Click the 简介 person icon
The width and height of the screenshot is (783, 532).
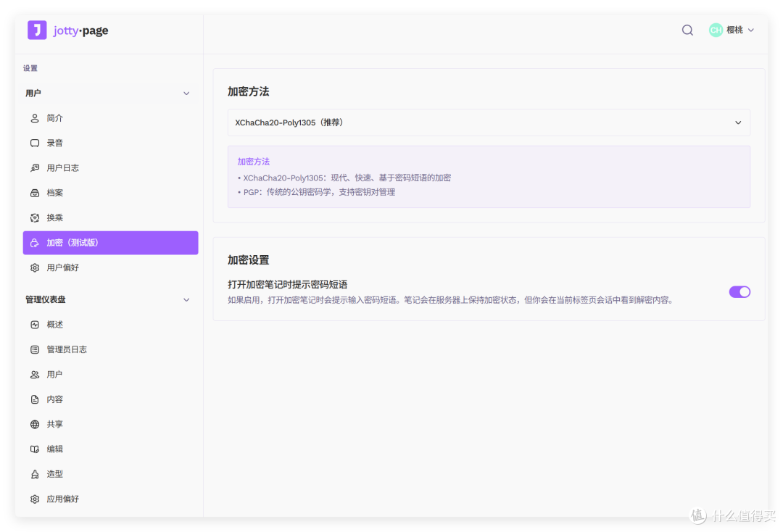point(35,118)
